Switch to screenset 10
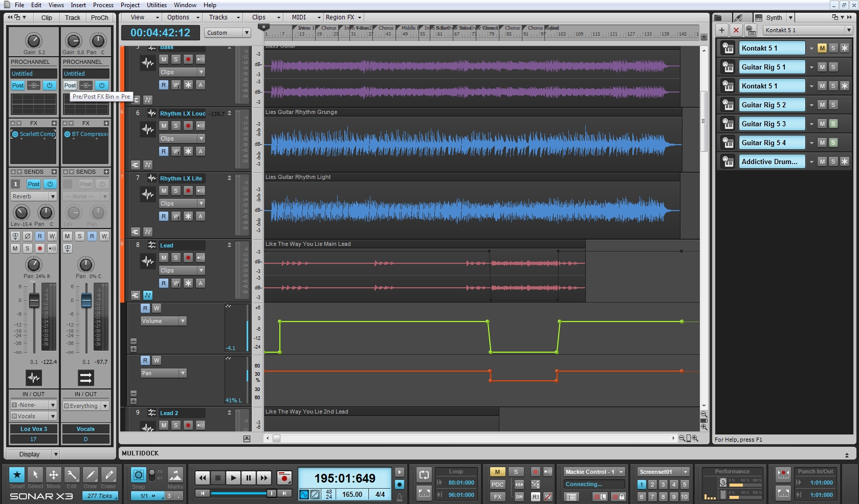 (x=685, y=496)
